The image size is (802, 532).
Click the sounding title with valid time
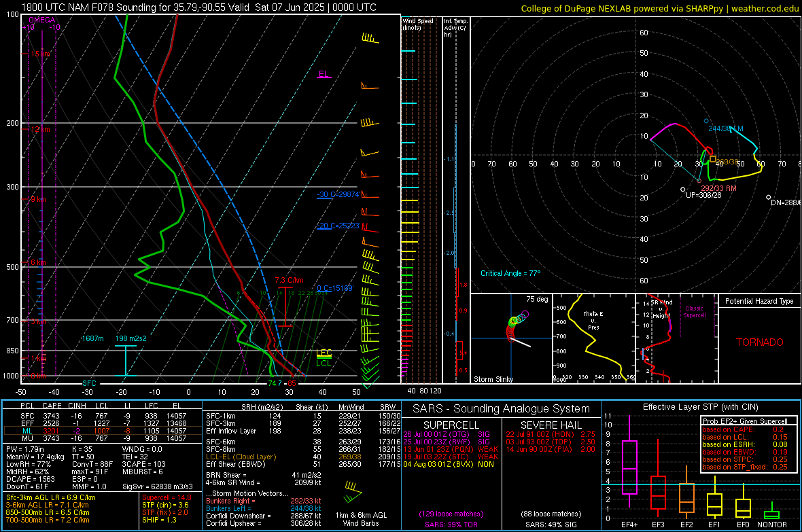coord(199,7)
